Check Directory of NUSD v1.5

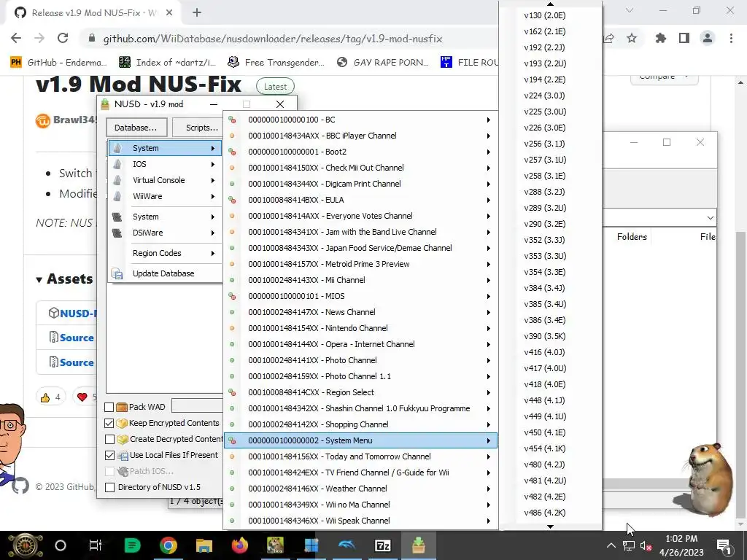[x=109, y=487]
